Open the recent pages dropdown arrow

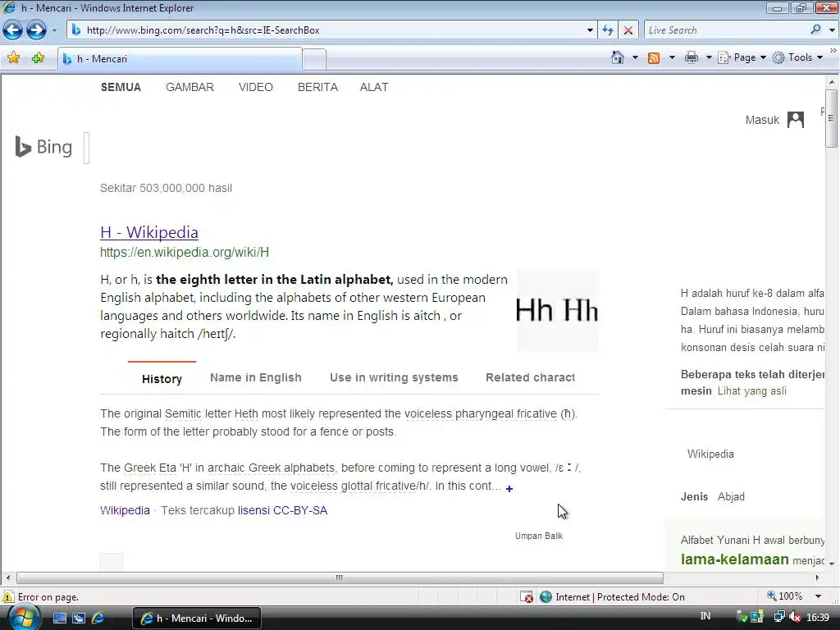click(54, 30)
